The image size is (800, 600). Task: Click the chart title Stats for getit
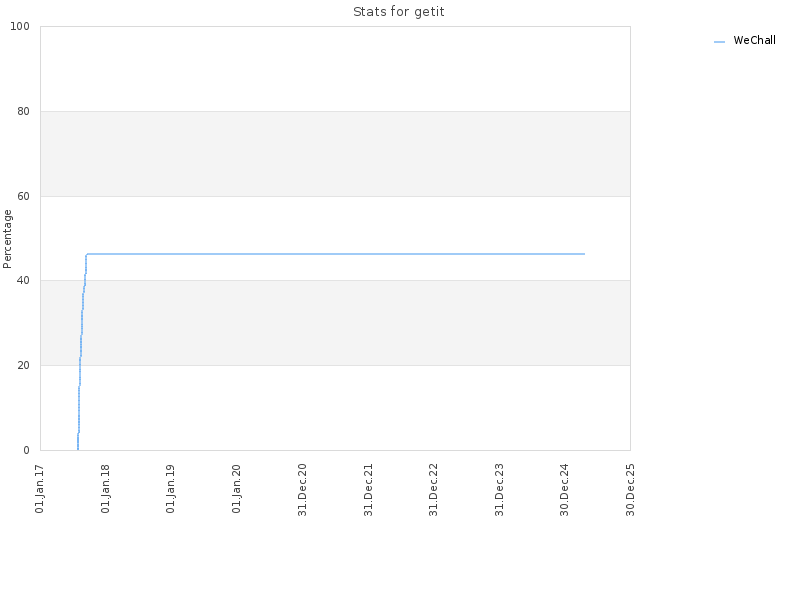(x=398, y=12)
